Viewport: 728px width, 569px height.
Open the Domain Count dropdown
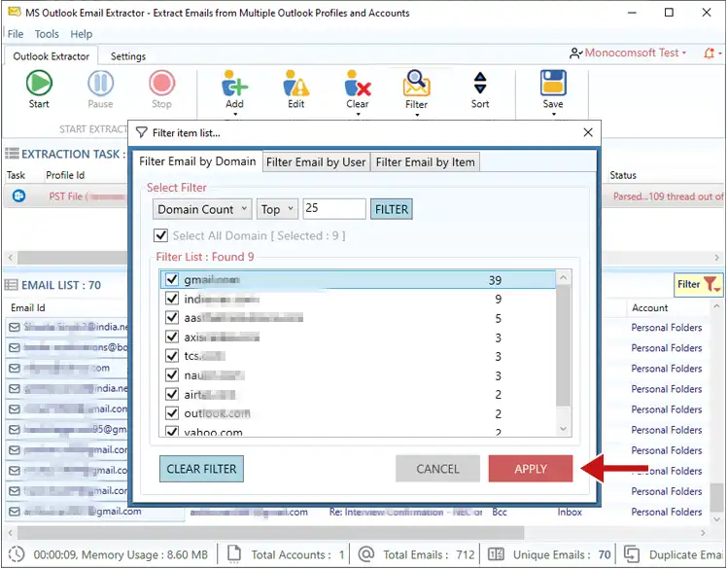(x=202, y=209)
